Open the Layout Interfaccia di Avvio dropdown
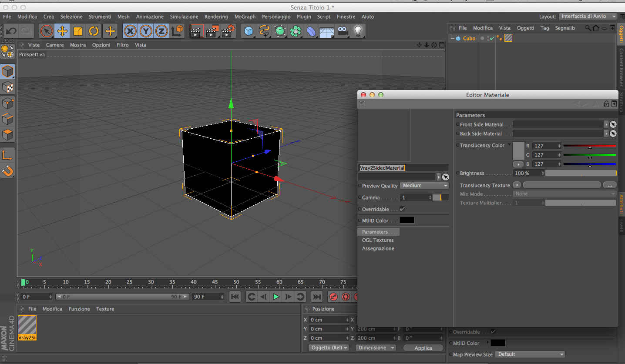625x364 pixels. (588, 17)
